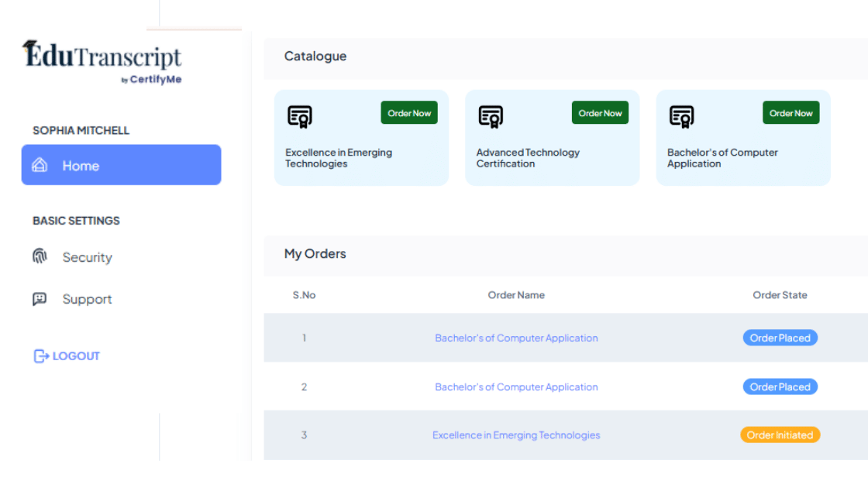
Task: Open the Security settings entry
Action: (x=87, y=256)
